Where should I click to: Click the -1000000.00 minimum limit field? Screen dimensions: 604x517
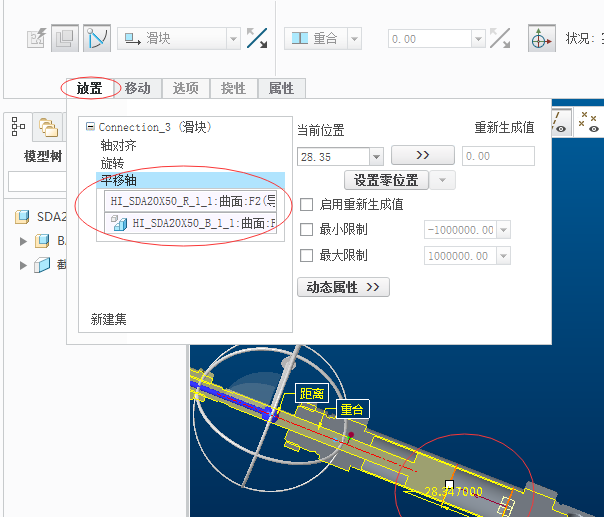461,230
